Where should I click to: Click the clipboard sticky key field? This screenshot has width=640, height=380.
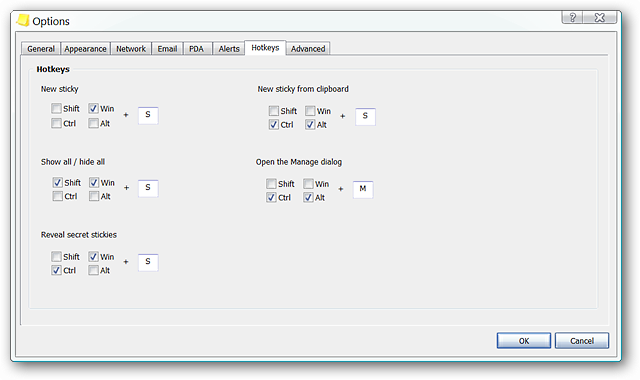[365, 116]
